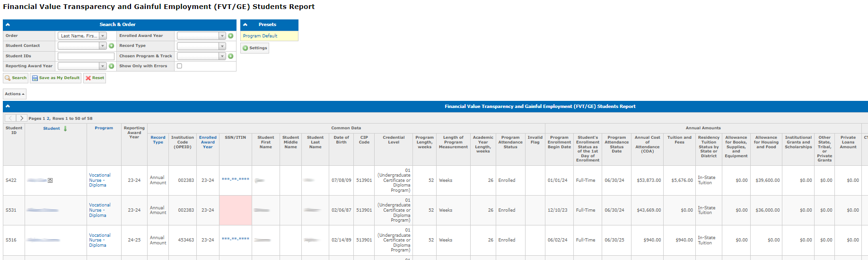Click the 02/14/89 date of birth cell
Viewport: 868px width, 260px height.
(342, 240)
